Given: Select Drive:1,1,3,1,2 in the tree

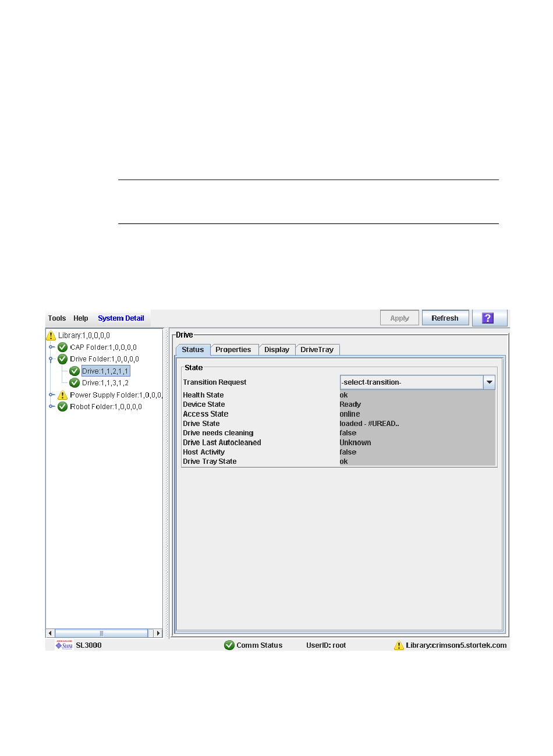Looking at the screenshot, I should pos(105,383).
